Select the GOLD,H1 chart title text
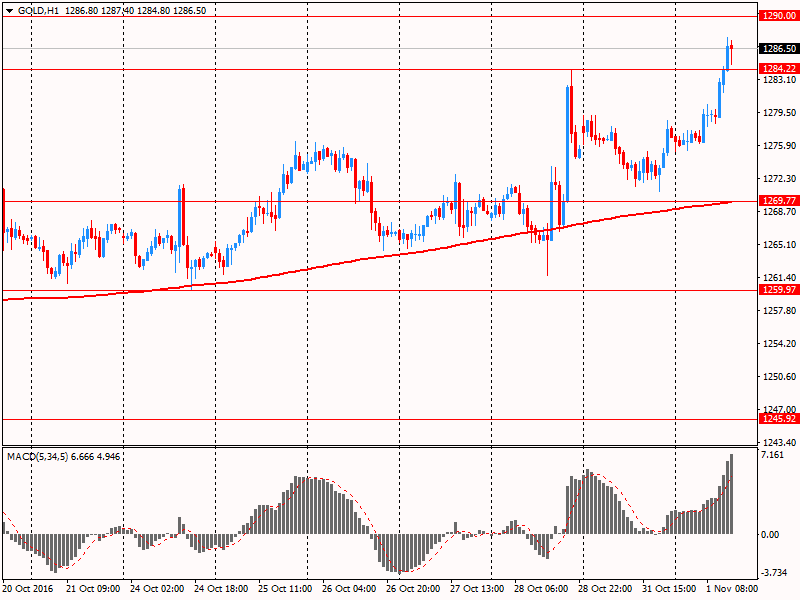 pos(38,11)
